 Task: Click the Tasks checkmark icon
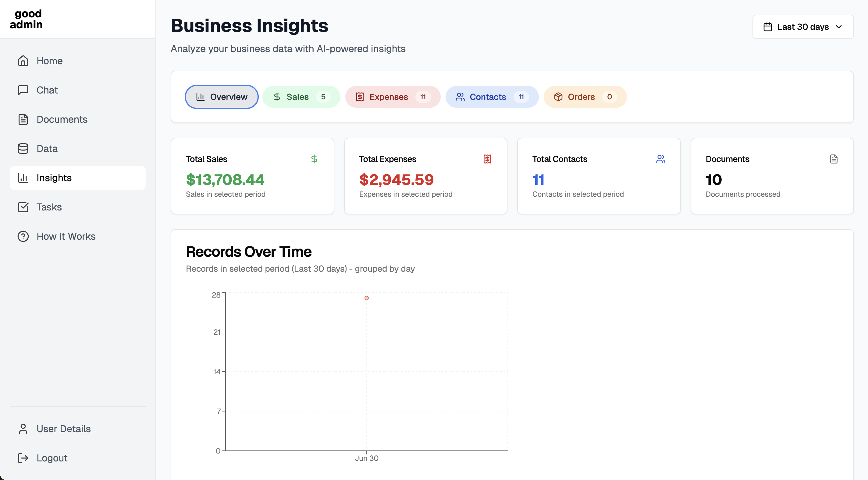click(23, 207)
